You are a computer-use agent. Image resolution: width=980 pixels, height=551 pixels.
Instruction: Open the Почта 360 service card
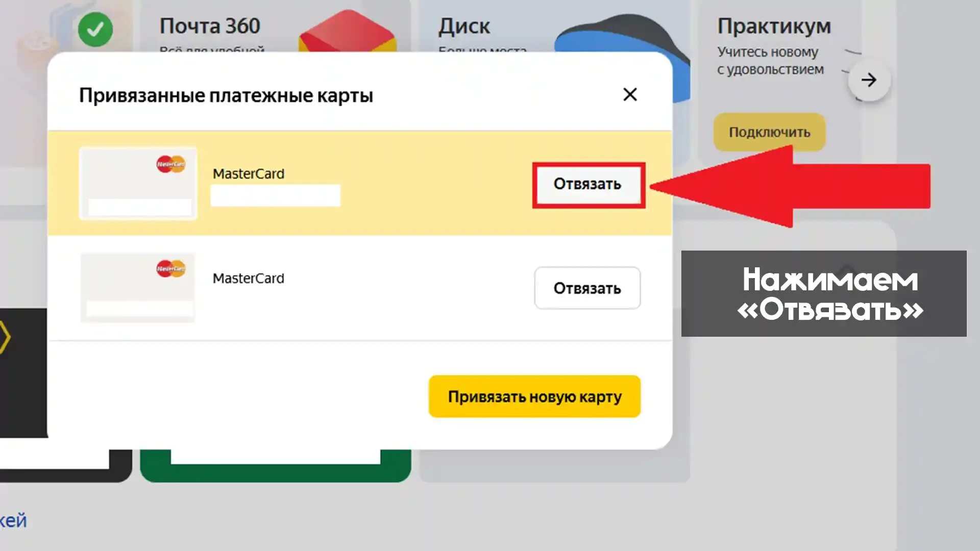[x=210, y=26]
